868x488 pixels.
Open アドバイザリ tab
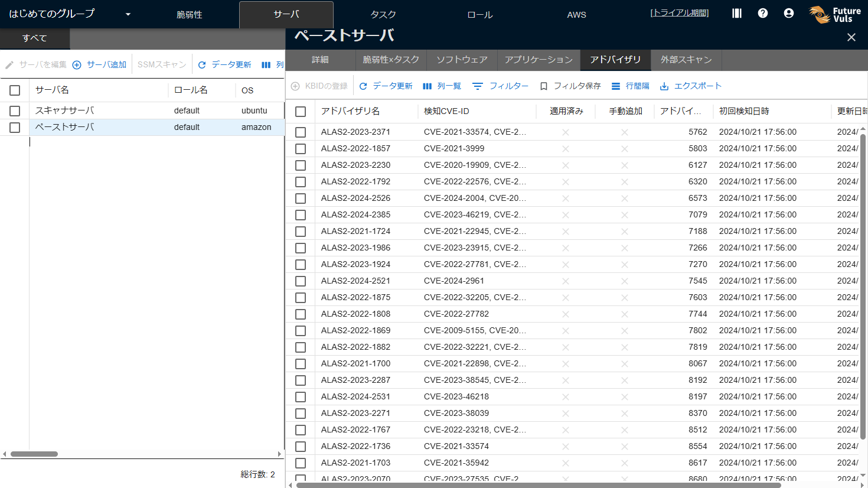click(615, 60)
